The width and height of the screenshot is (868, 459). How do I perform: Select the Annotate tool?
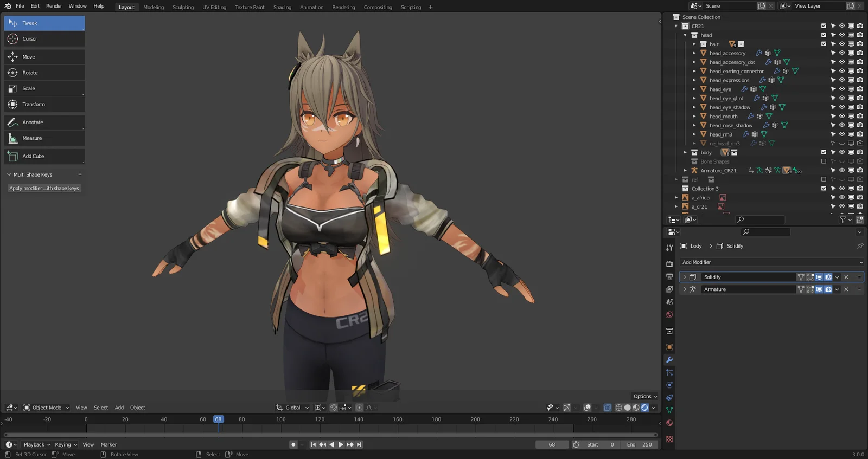click(x=44, y=122)
